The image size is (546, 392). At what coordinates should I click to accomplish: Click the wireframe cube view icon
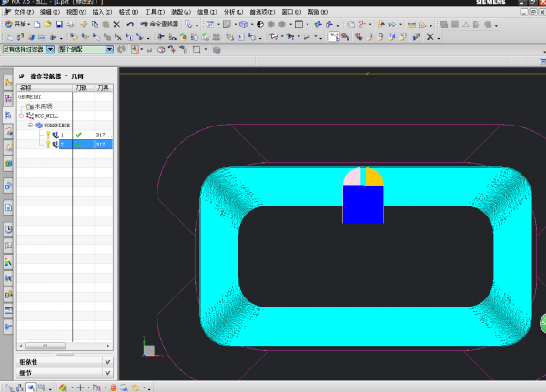[243, 25]
